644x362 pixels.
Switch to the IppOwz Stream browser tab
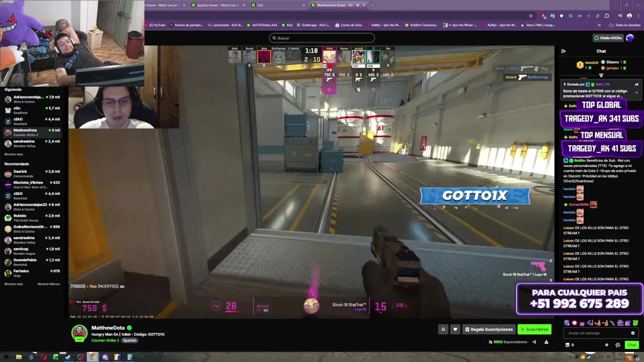tap(218, 5)
